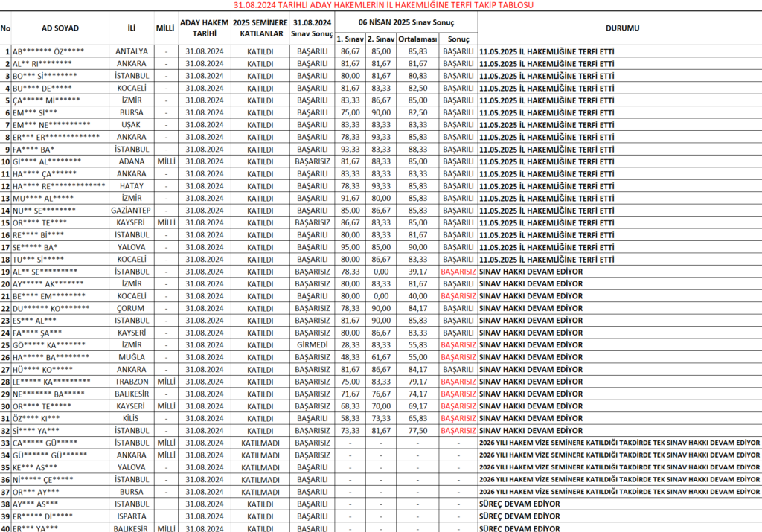Click the 91,67 first exam score

350,198
